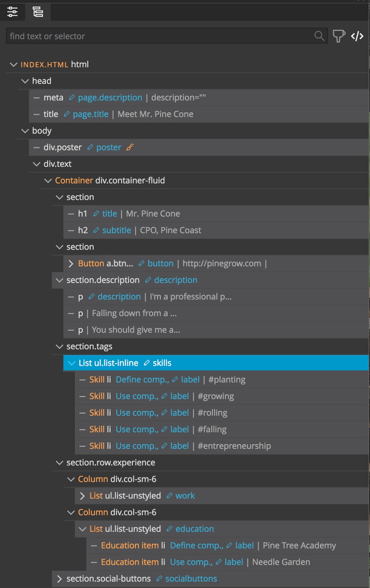Viewport: 370px width, 588px height.
Task: Click the http://pinegrow.com text
Action: pyautogui.click(x=222, y=264)
